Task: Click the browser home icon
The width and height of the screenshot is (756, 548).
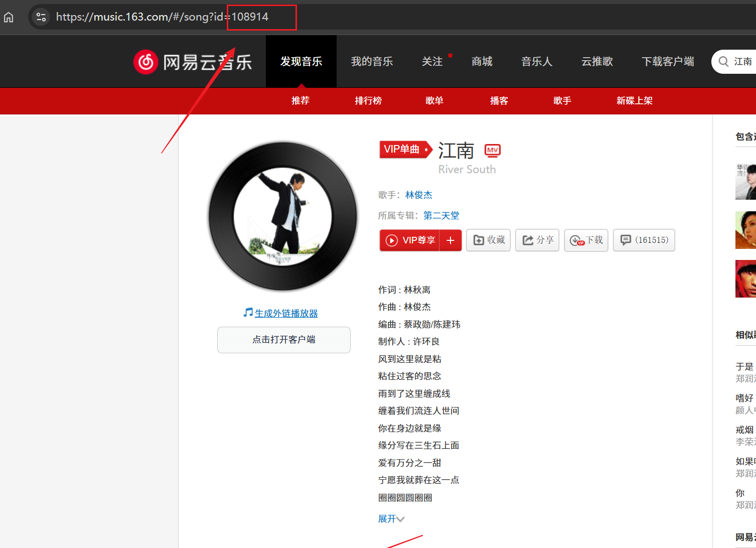Action: coord(9,17)
